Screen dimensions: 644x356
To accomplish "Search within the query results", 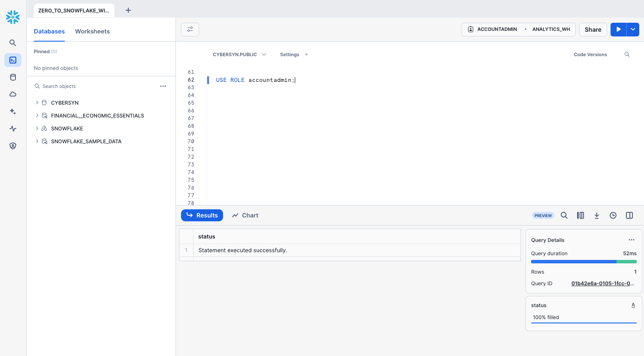I will tap(564, 215).
